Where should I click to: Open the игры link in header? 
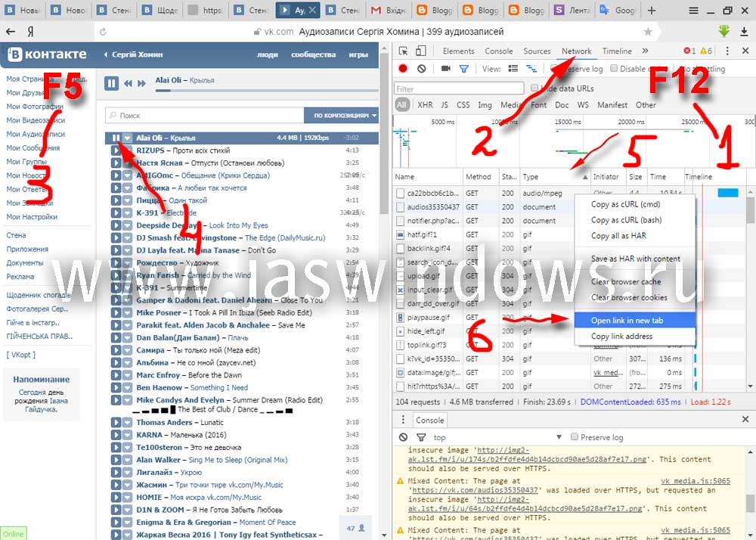point(358,55)
